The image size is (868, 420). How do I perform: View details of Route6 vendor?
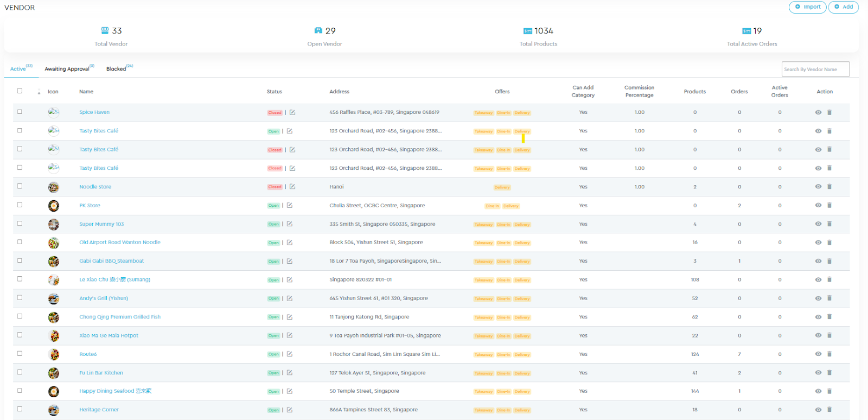point(818,354)
